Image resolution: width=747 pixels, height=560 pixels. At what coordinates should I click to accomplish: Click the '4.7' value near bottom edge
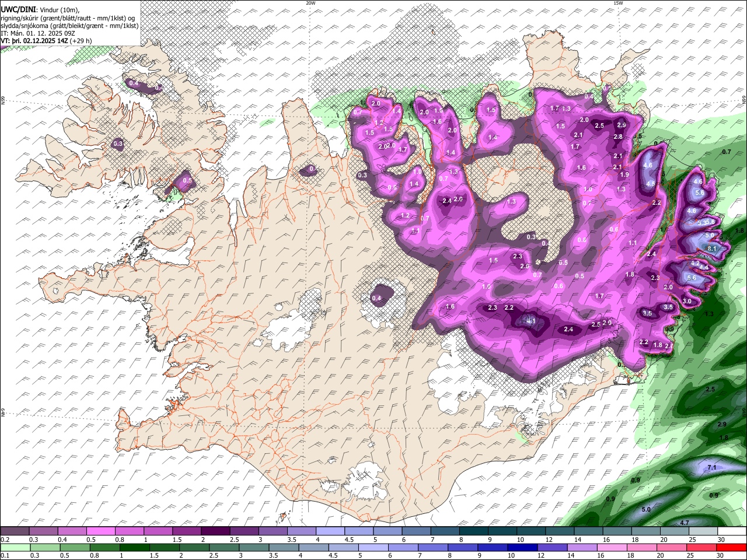685,523
